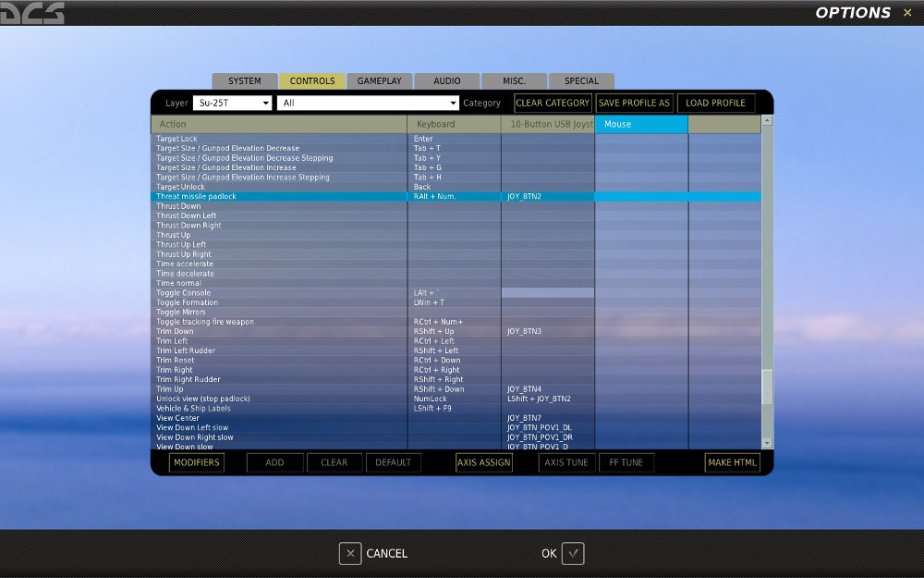Click JOY_BTN4 cell for Trim Up
Screen dimensions: 924x578
pos(548,389)
